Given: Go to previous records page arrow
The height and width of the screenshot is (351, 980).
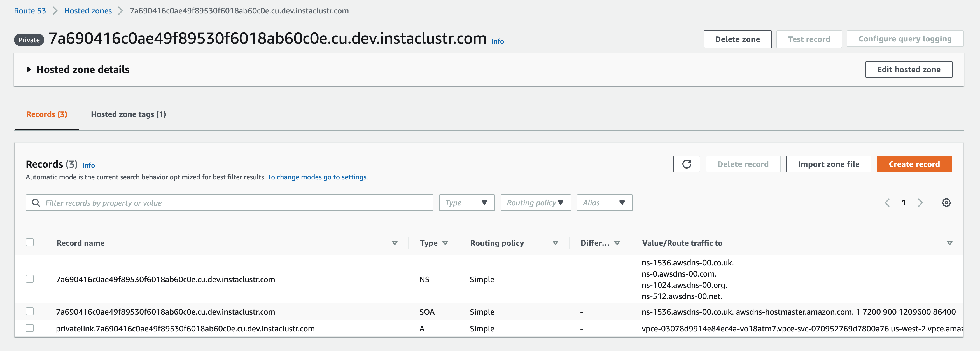Looking at the screenshot, I should pos(887,203).
